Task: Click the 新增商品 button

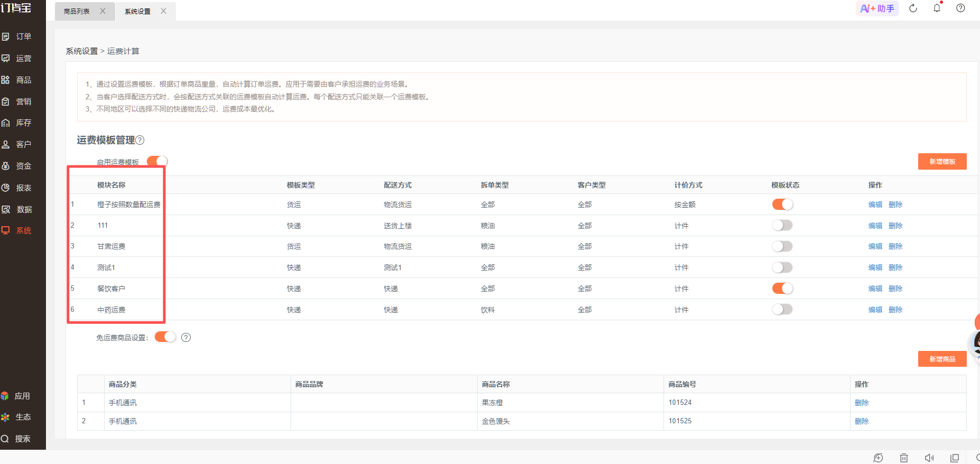Action: point(942,359)
